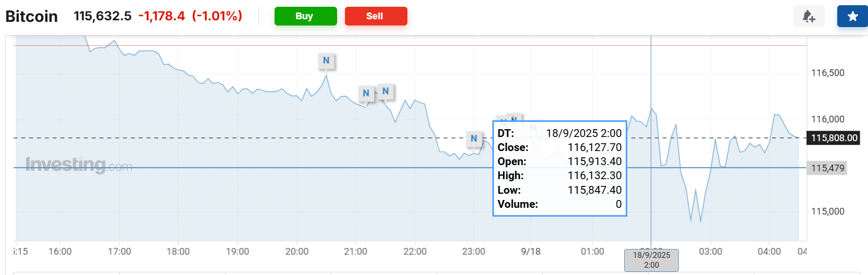
Task: Click the black 115,808.00 current price label
Action: [x=834, y=138]
